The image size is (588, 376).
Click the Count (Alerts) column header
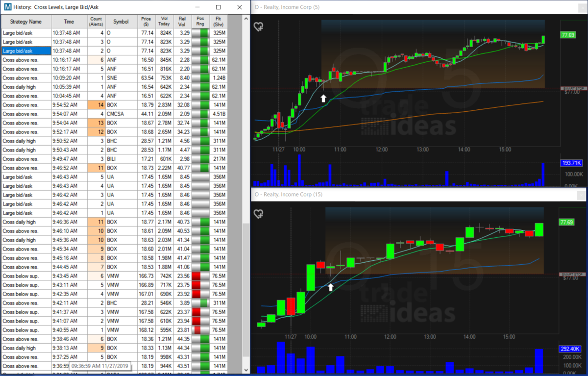point(96,22)
